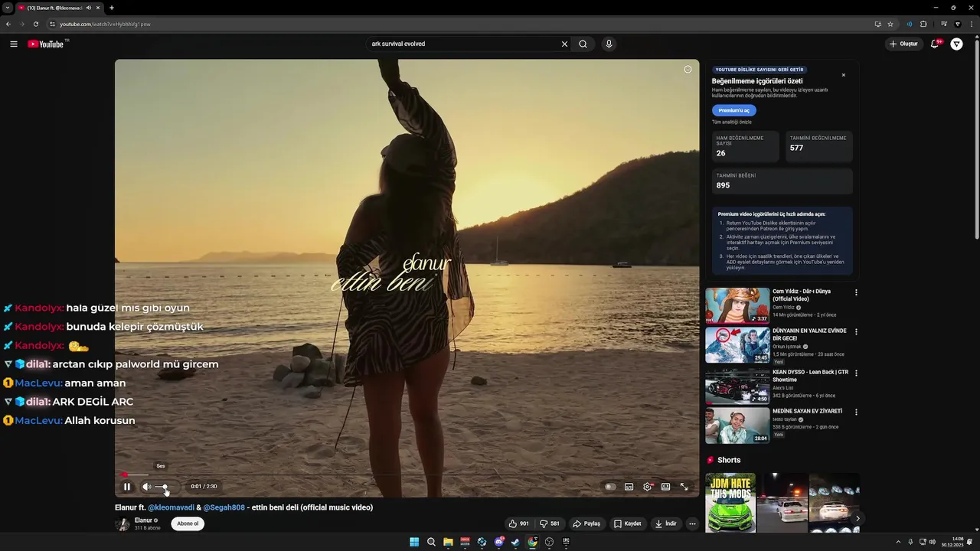Open the more actions ellipsis menu
The width and height of the screenshot is (980, 551).
pyautogui.click(x=692, y=524)
